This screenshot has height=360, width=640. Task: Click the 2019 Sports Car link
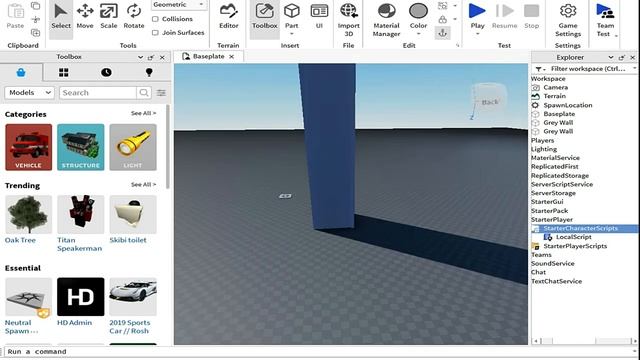[129, 327]
